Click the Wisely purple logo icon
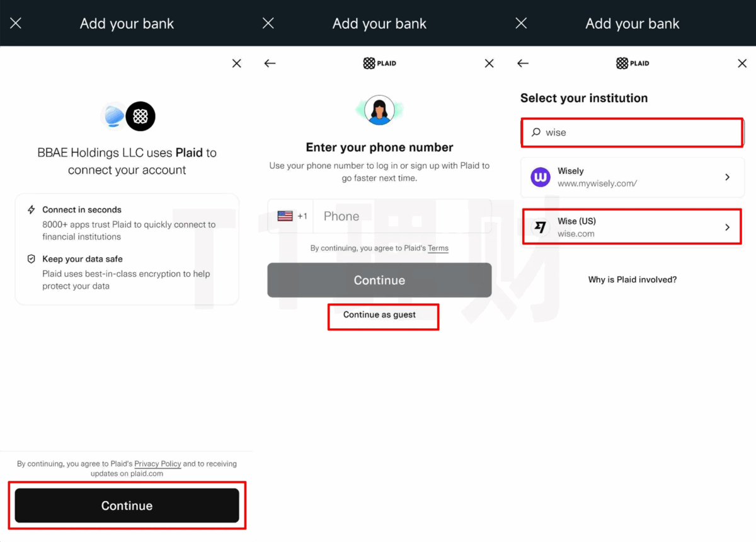Image resolution: width=756 pixels, height=542 pixels. click(x=541, y=177)
